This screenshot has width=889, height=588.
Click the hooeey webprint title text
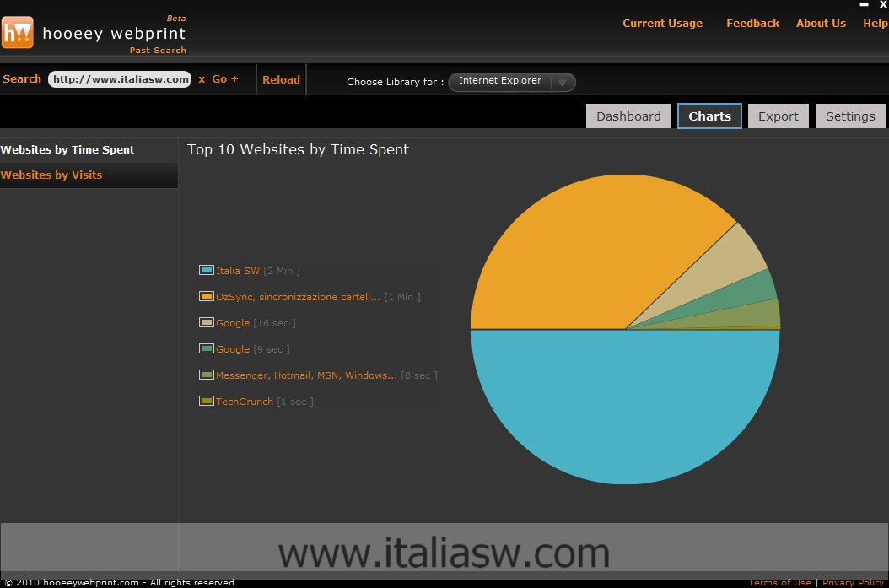pos(114,34)
